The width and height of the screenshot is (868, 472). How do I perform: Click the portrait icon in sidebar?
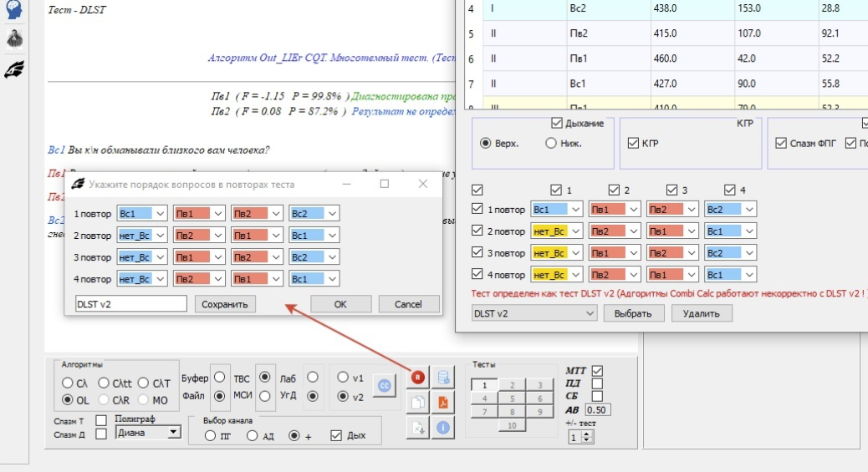tap(13, 39)
